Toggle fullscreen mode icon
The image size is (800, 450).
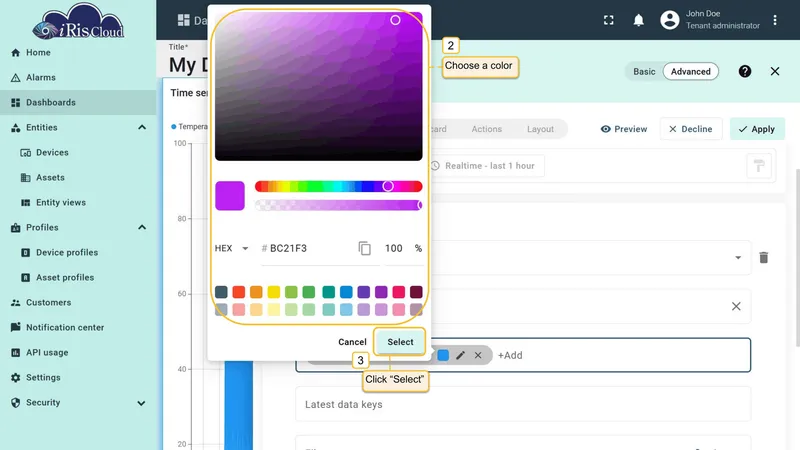coord(609,20)
